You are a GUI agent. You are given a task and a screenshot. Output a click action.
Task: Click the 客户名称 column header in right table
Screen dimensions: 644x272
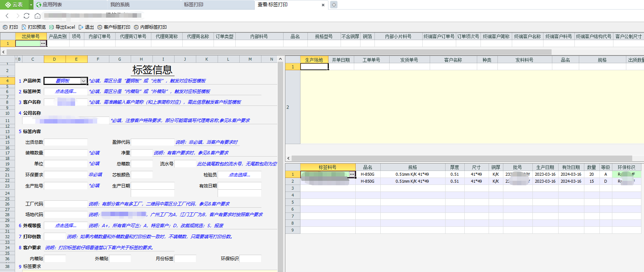pyautogui.click(x=453, y=60)
